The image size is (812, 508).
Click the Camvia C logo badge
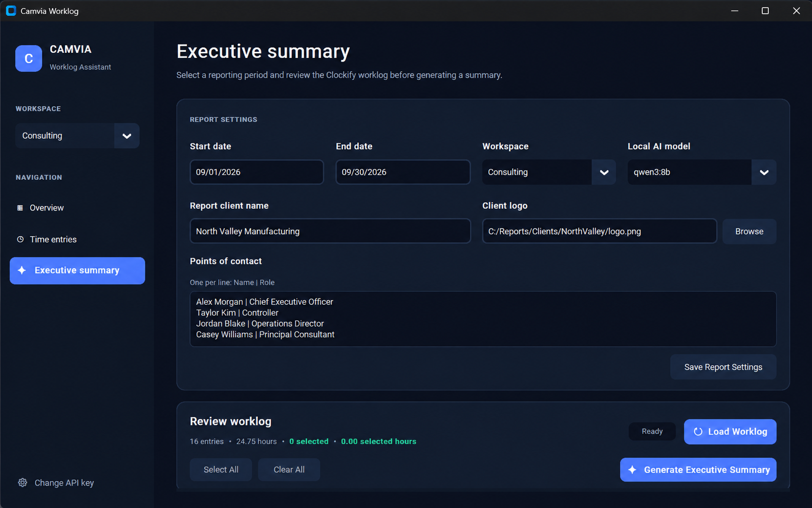point(29,58)
